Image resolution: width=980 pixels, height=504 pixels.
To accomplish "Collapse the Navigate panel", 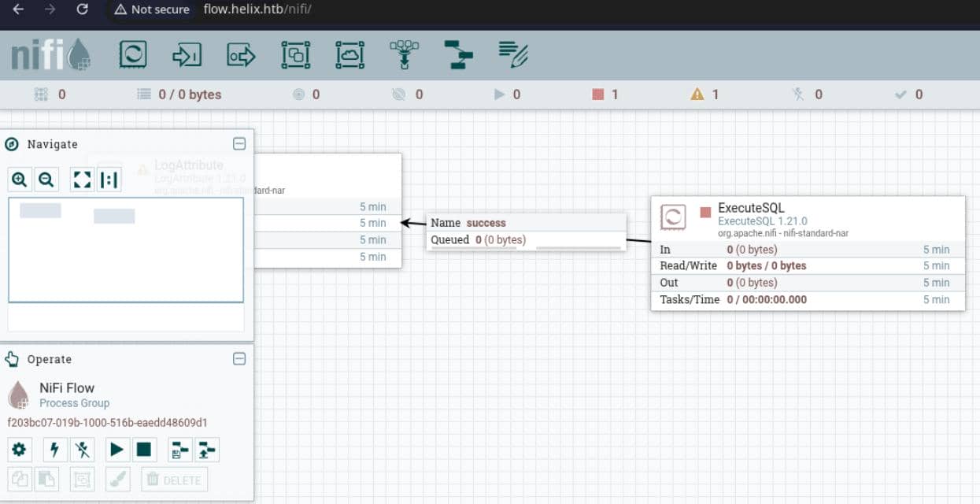I will tap(239, 144).
